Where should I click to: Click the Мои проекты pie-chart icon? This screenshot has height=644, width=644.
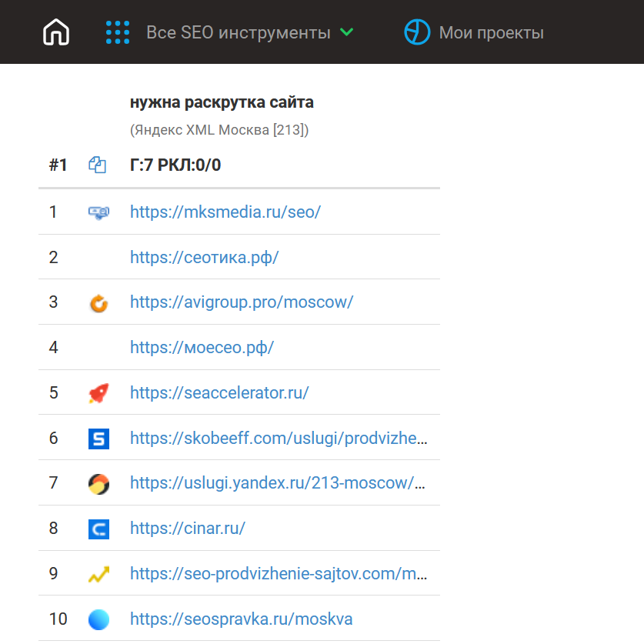click(x=417, y=32)
